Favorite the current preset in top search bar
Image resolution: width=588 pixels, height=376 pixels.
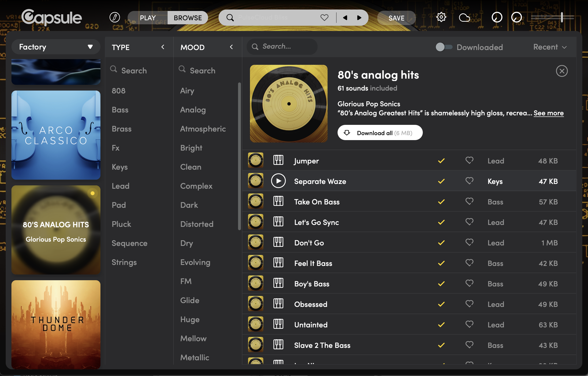pyautogui.click(x=324, y=18)
